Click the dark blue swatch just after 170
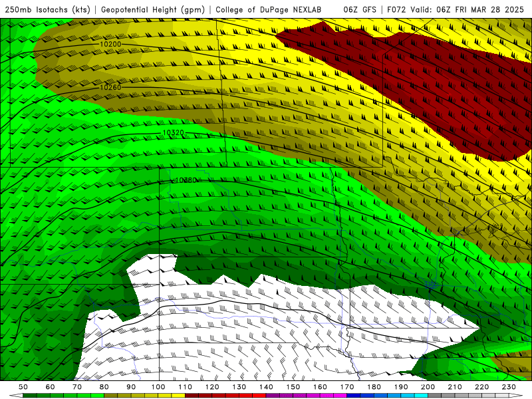This screenshot has height=399, width=532. (x=354, y=396)
